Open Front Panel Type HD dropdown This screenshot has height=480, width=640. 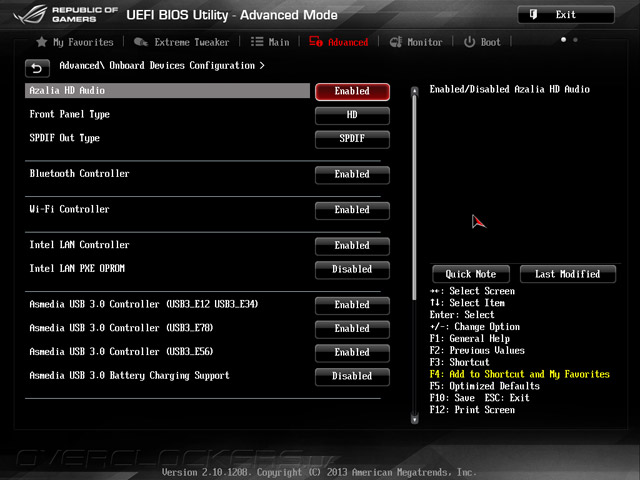point(352,115)
